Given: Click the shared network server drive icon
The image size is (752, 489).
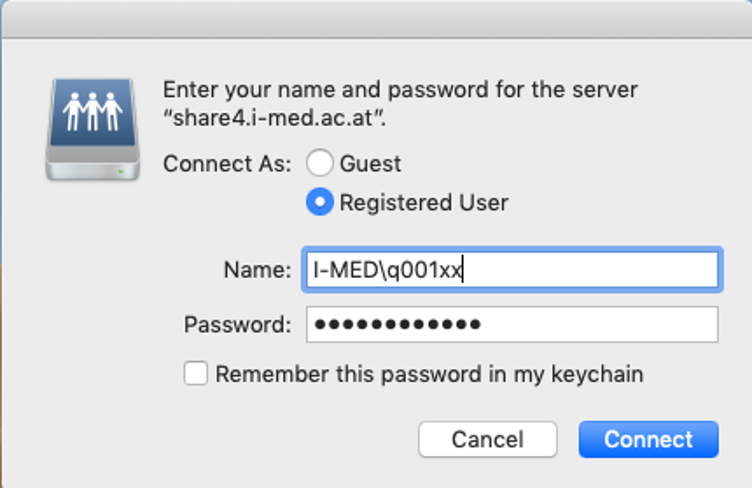Looking at the screenshot, I should pyautogui.click(x=91, y=130).
